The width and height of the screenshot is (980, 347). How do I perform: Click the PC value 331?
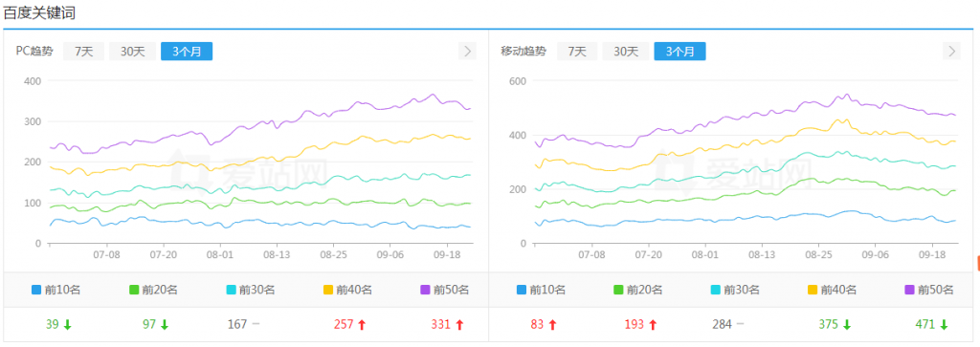click(440, 324)
